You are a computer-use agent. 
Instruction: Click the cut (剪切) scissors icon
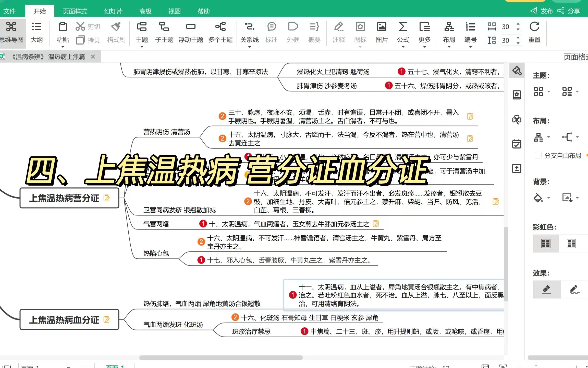click(x=80, y=26)
